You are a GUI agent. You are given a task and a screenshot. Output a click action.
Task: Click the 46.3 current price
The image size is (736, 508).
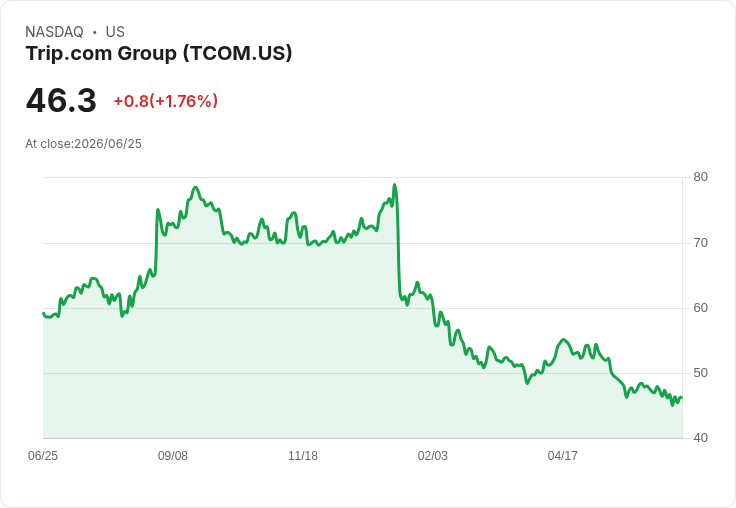point(61,100)
